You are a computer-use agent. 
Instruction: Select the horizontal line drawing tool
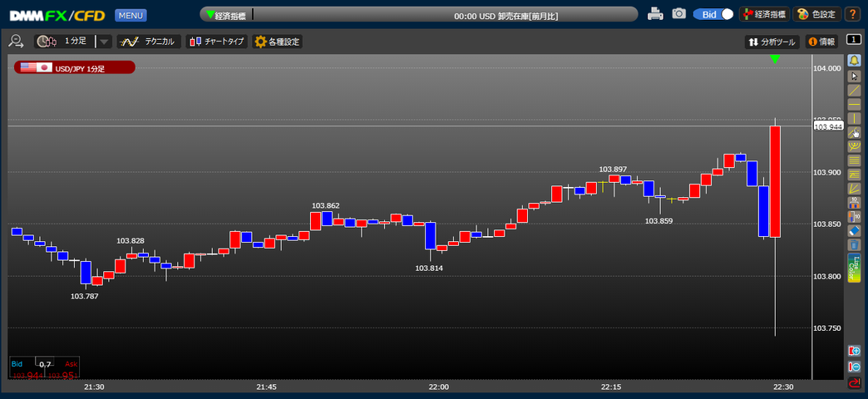[x=854, y=104]
